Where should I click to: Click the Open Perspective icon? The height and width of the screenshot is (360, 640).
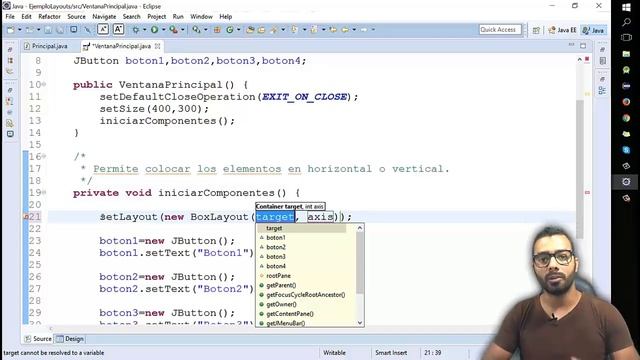[x=536, y=30]
